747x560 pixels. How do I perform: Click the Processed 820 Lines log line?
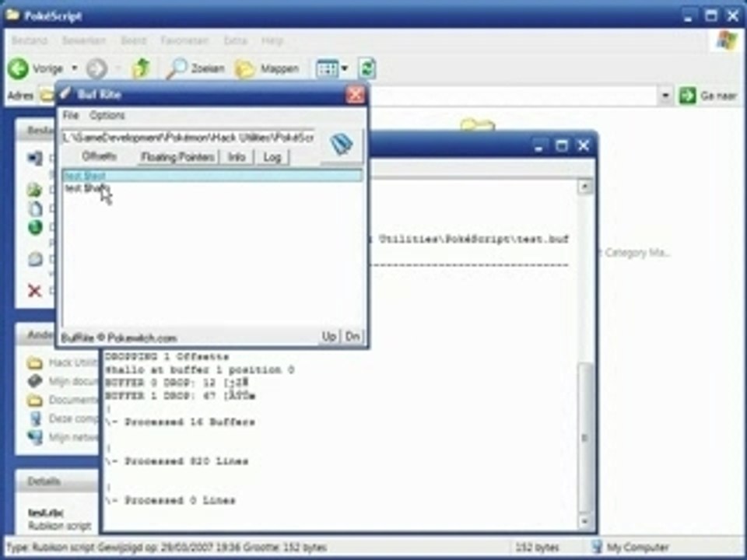177,461
